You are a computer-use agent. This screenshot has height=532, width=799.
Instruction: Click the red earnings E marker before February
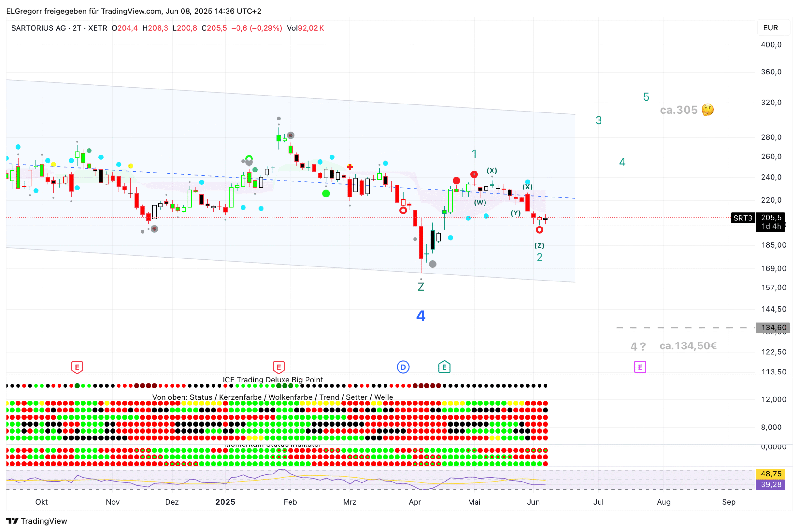(x=279, y=367)
